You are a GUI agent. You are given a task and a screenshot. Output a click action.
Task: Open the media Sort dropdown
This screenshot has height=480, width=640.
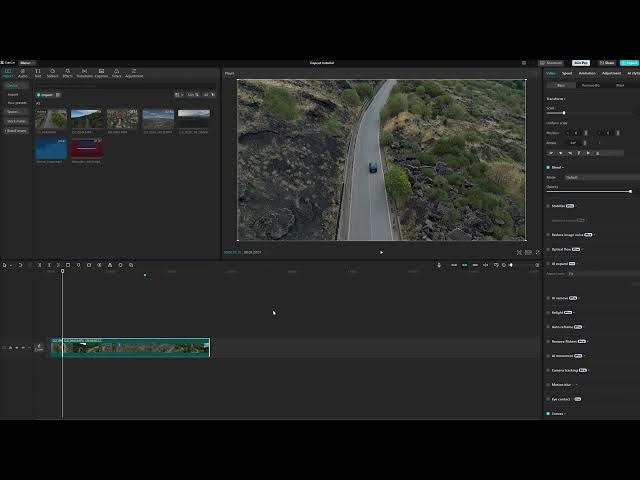point(193,95)
